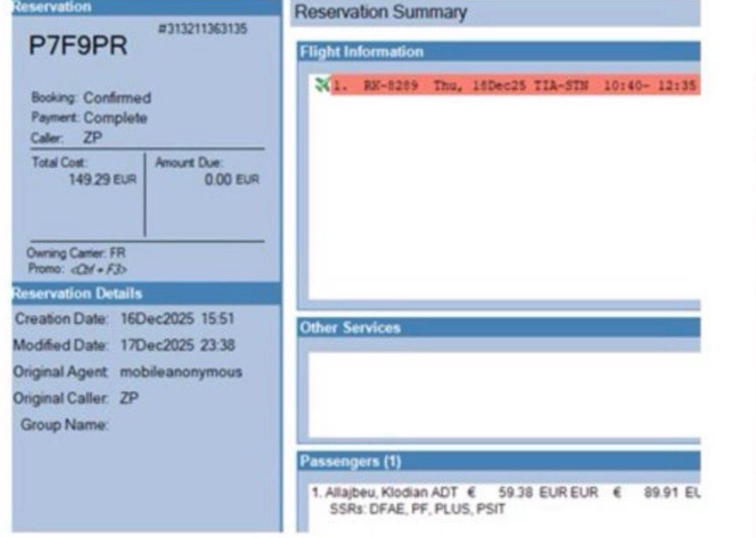The image size is (756, 538).
Task: Click the Flight Information panel header
Action: (x=498, y=52)
